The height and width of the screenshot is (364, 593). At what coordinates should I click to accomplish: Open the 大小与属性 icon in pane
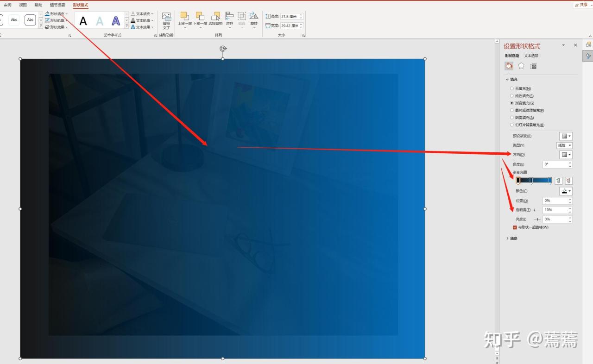pos(533,66)
